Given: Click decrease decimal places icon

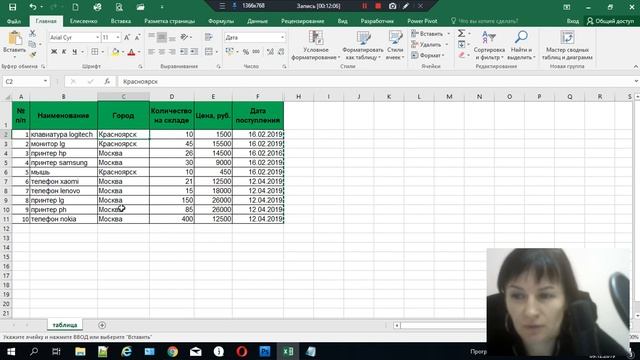Looking at the screenshot, I should coord(281,52).
